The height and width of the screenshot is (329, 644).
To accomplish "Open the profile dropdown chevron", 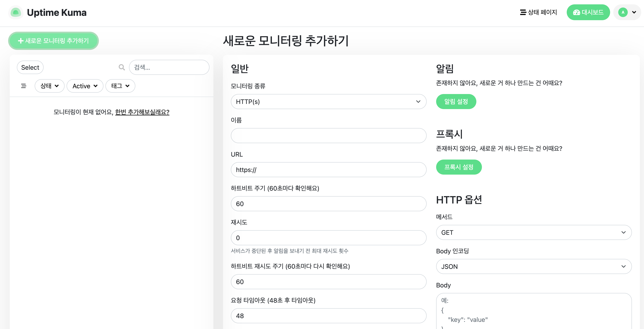I will click(x=634, y=12).
